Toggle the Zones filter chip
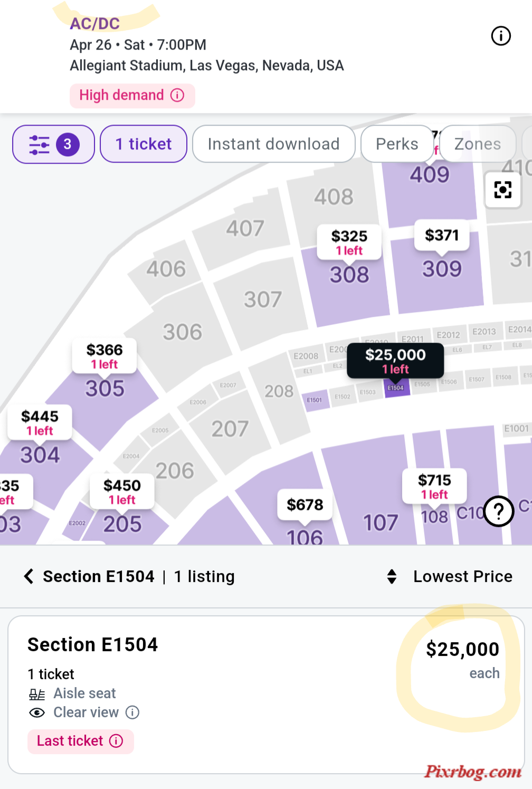Screen dimensions: 532x789 (478, 144)
